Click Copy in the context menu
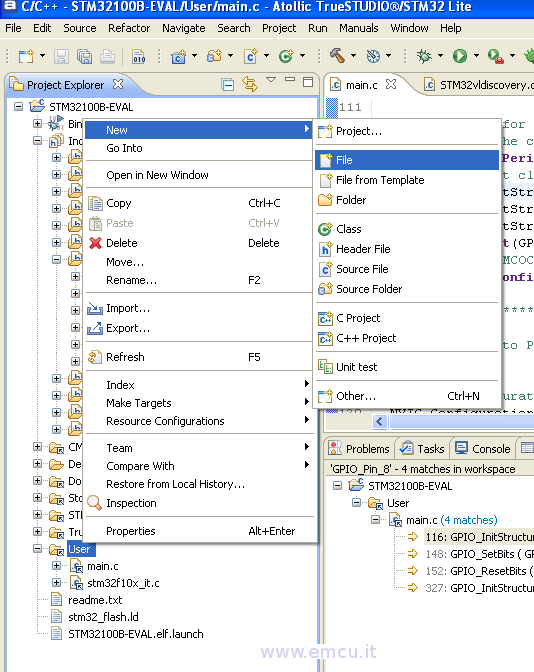This screenshot has height=672, width=534. [199, 203]
